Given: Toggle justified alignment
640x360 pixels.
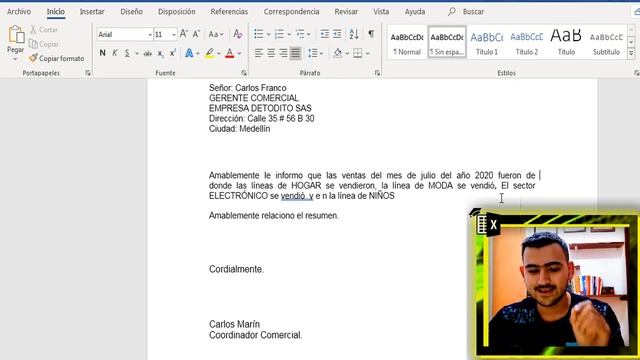Looking at the screenshot, I should 295,53.
